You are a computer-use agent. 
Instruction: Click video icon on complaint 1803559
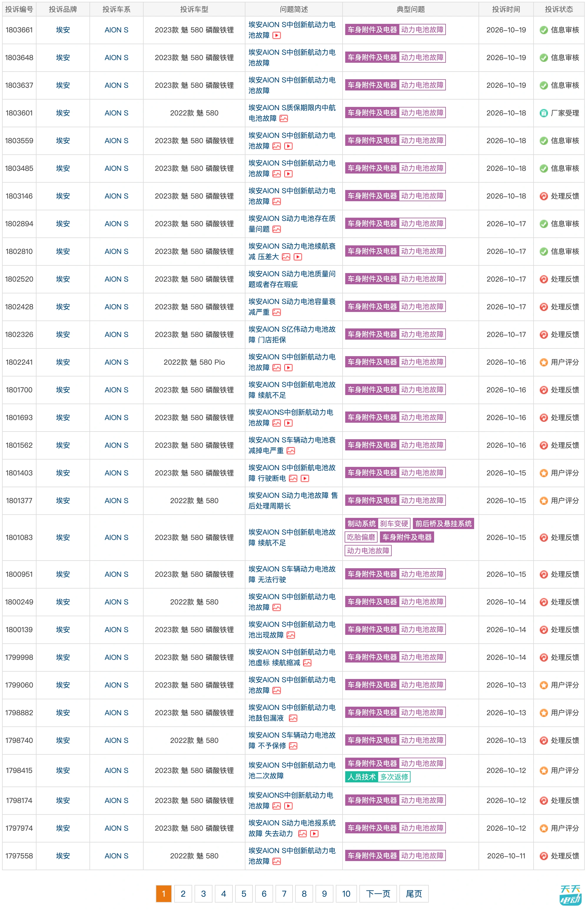coord(289,146)
